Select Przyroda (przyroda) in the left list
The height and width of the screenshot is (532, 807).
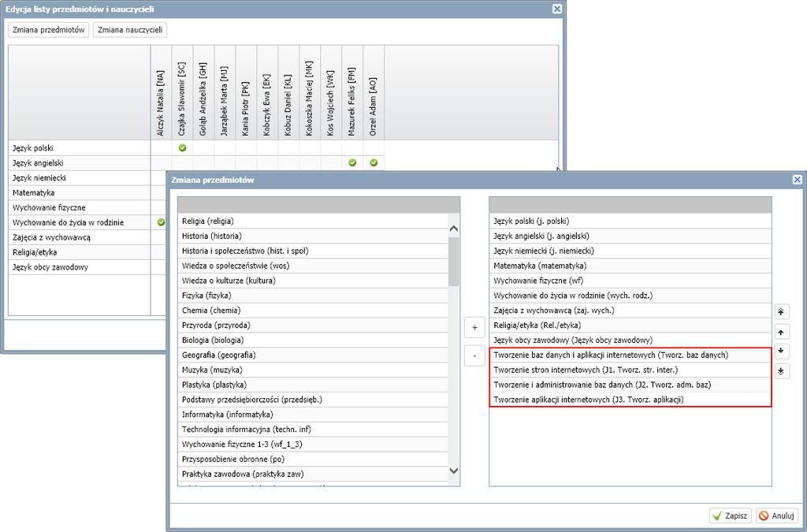pos(313,326)
